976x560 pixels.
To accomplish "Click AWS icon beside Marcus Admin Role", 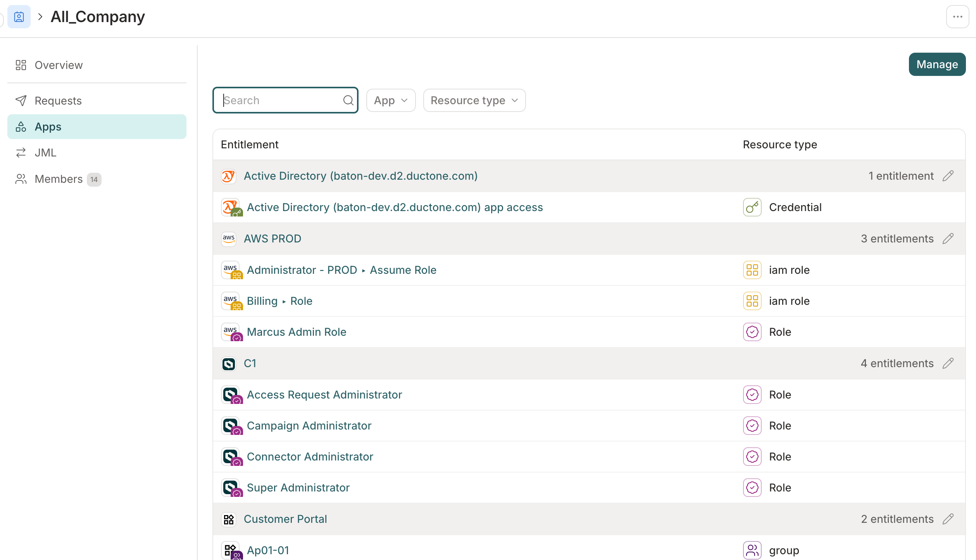I will [x=232, y=332].
